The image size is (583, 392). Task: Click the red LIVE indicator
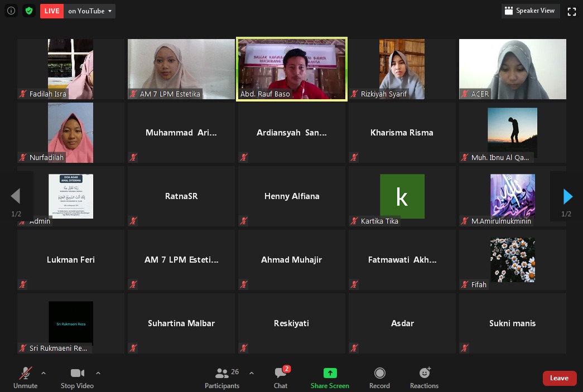pos(52,11)
